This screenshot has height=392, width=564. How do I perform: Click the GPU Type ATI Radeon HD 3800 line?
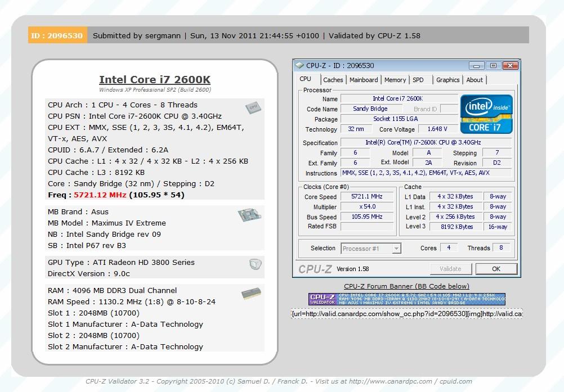point(121,262)
